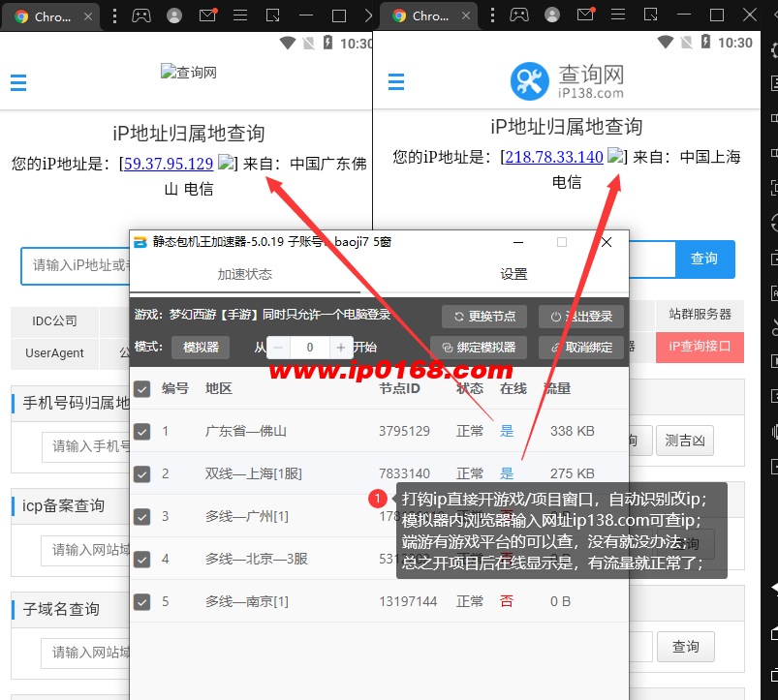The height and width of the screenshot is (700, 778).
Task: Click the multi-window icon in right emulator titlebar
Action: (650, 15)
